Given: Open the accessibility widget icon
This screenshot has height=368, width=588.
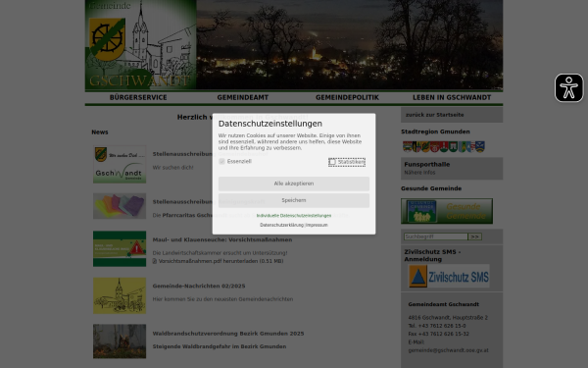Looking at the screenshot, I should click(x=568, y=88).
